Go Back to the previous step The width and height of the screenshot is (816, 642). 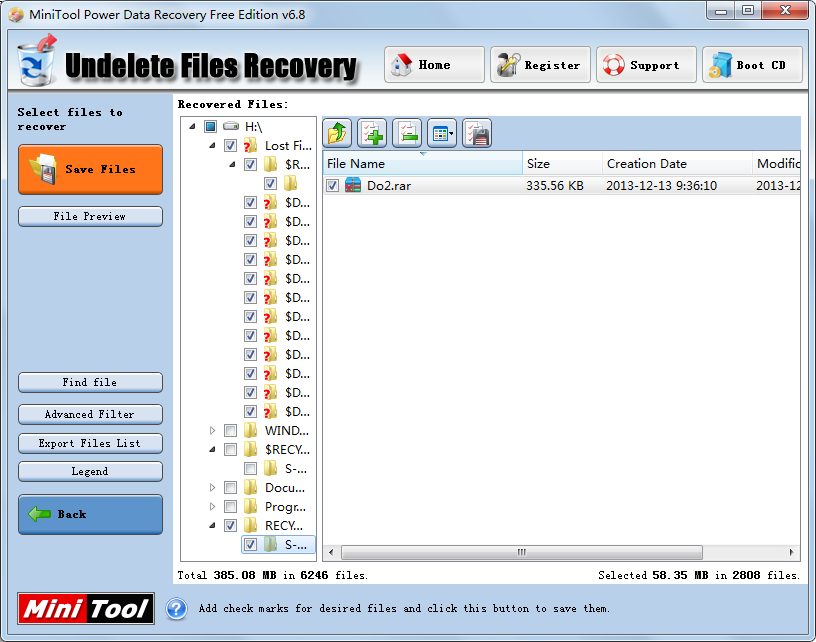[x=91, y=515]
